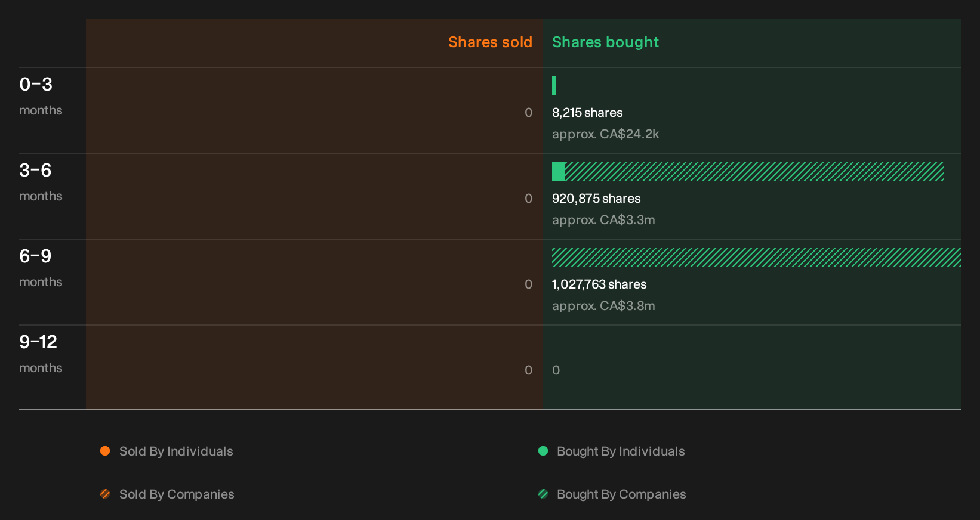The height and width of the screenshot is (520, 980).
Task: Click the Shares sold column header
Action: [490, 42]
